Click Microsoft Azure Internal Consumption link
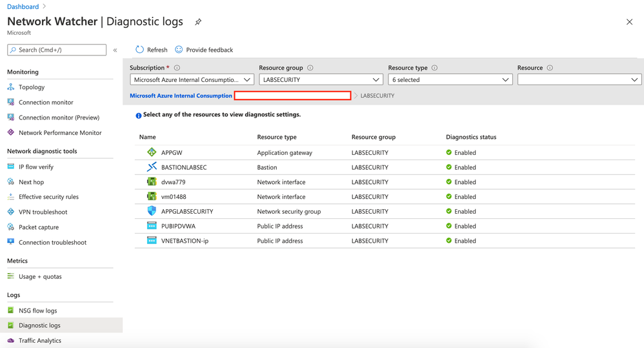 click(181, 96)
